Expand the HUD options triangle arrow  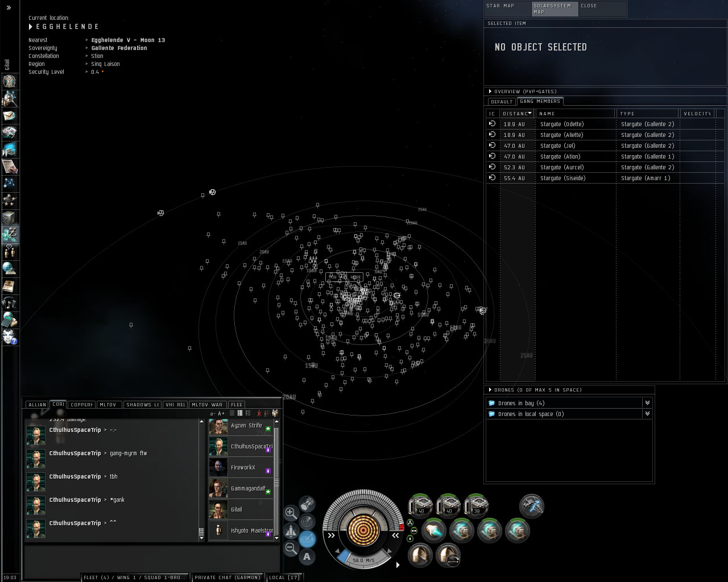tap(398, 564)
